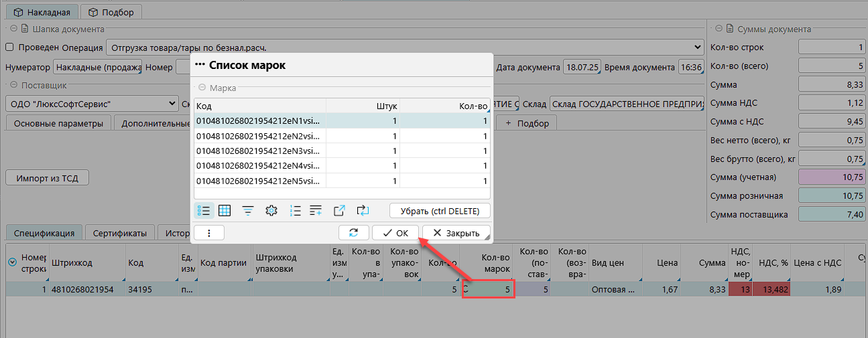Image resolution: width=868 pixels, height=338 pixels.
Task: Click the Убрать (ctrl DELETE) button
Action: coord(440,211)
